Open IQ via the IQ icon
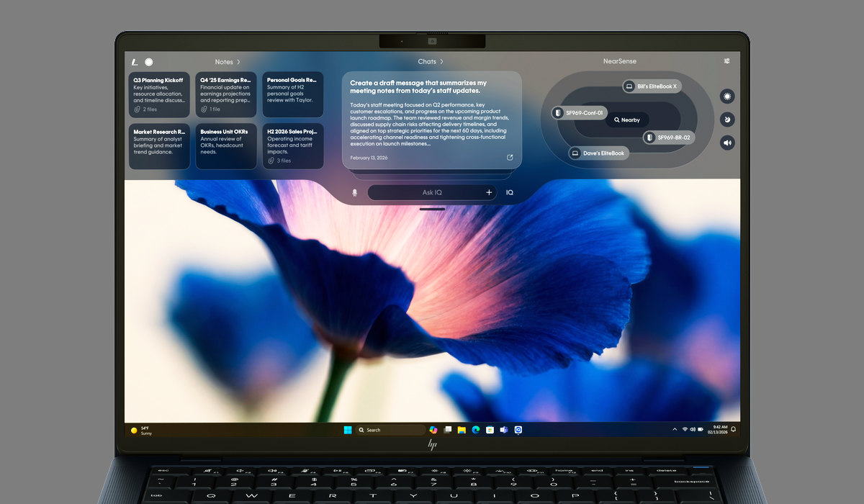 [x=509, y=192]
